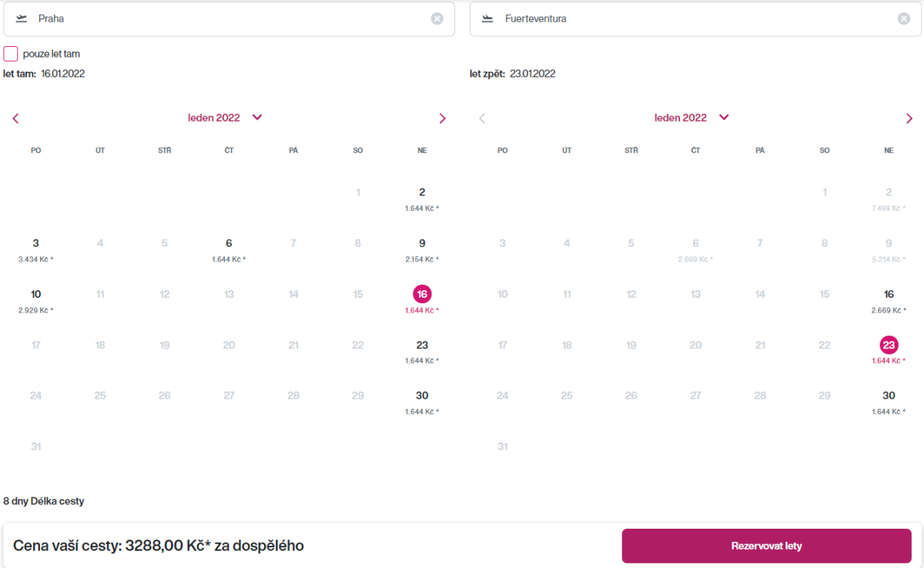924x568 pixels.
Task: Go to next month in departure calendar
Action: (442, 119)
